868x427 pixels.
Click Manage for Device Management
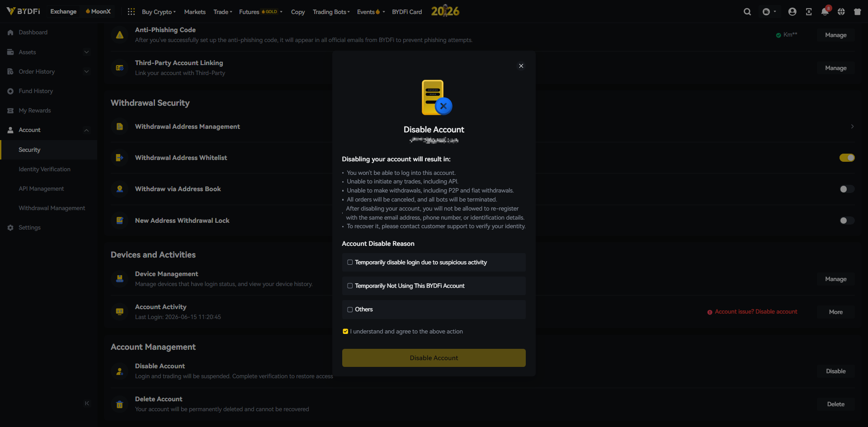pos(836,279)
